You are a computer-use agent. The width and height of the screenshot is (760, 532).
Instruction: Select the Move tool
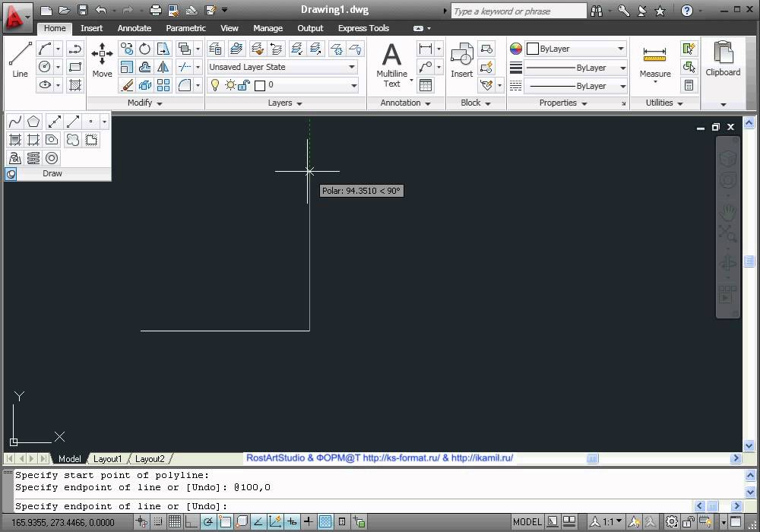click(x=102, y=59)
